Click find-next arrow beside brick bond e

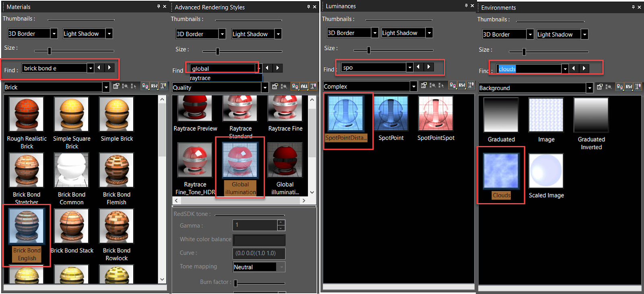109,68
